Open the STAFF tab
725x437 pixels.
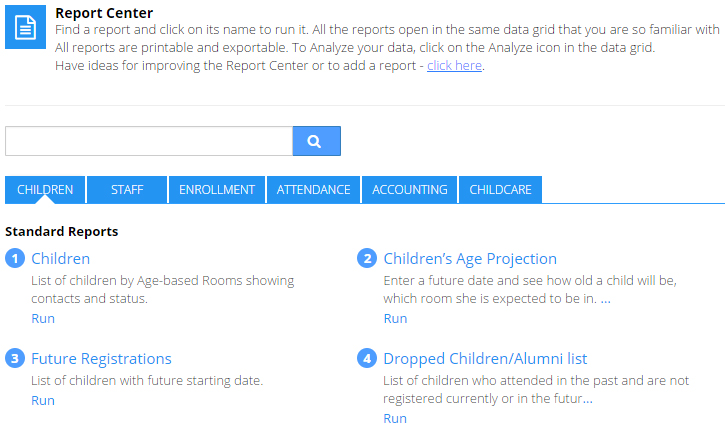click(127, 190)
